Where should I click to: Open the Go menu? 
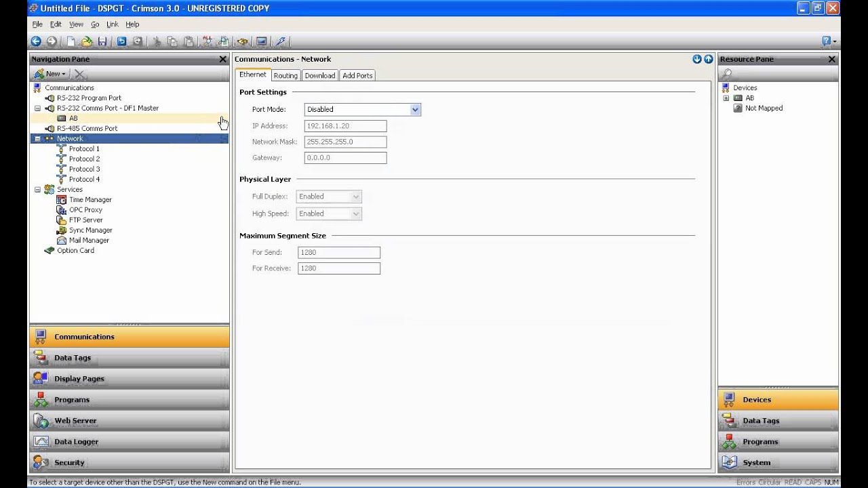[x=95, y=24]
